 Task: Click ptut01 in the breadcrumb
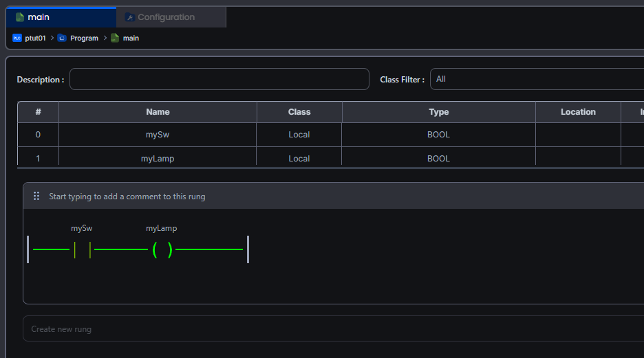coord(35,38)
